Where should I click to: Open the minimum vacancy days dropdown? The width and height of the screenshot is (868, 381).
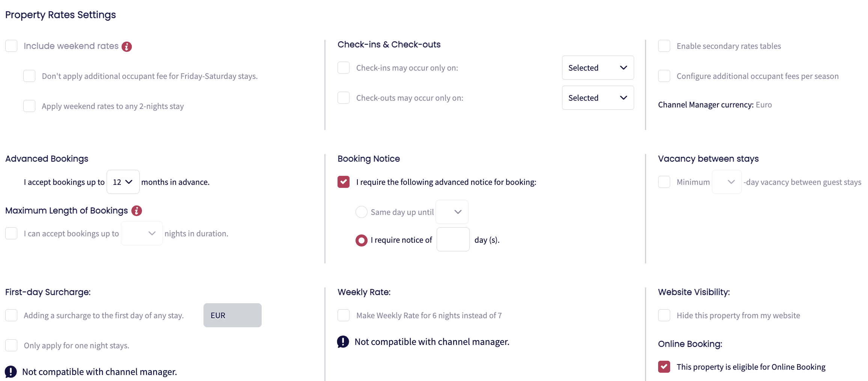click(726, 182)
